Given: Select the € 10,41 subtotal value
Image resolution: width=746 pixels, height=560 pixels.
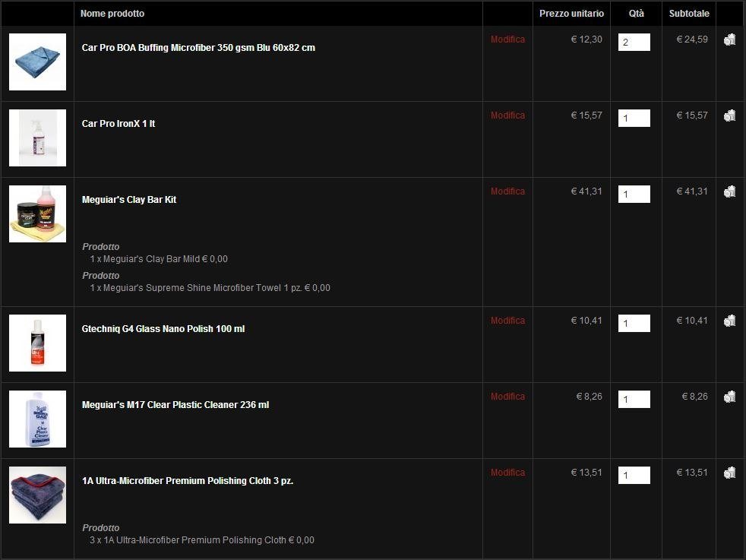Looking at the screenshot, I should tap(692, 321).
